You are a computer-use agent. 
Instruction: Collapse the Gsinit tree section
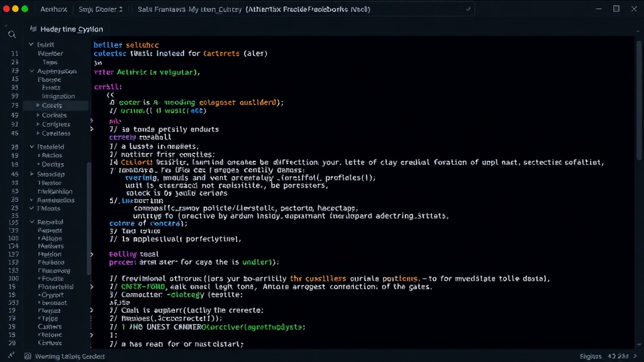(x=31, y=45)
